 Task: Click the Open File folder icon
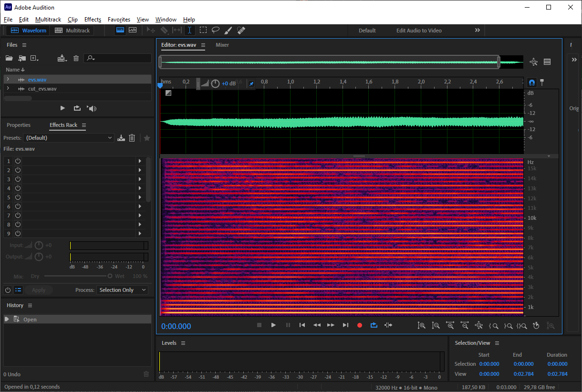point(9,58)
